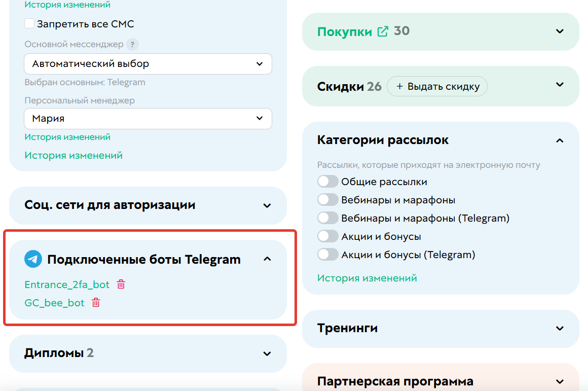Open the Автоматический выбор messenger dropdown
The image size is (588, 391).
tap(148, 64)
